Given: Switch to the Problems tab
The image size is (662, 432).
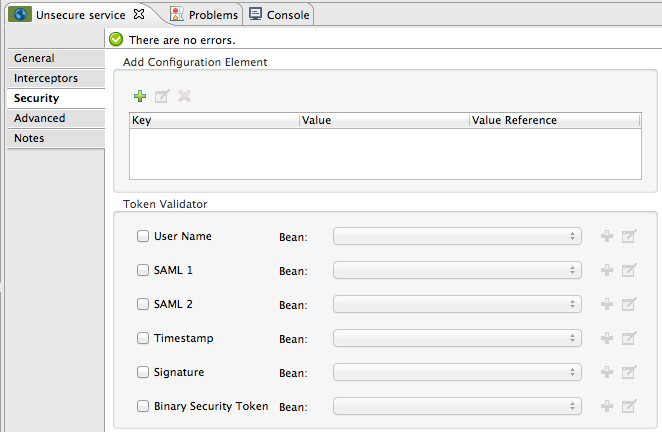Looking at the screenshot, I should coord(204,15).
